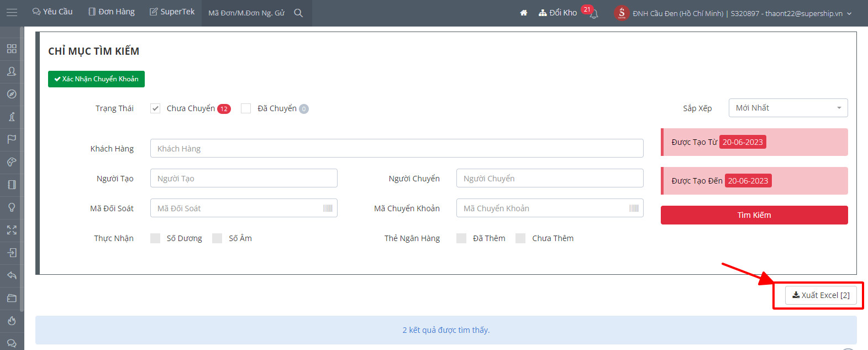868x350 pixels.
Task: Click into the Khách Hàng input field
Action: [397, 148]
